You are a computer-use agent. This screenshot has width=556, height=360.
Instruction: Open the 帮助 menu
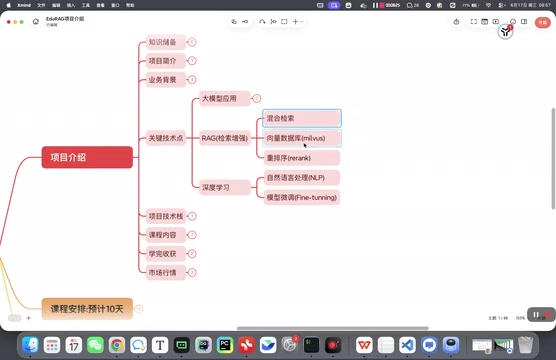point(130,5)
